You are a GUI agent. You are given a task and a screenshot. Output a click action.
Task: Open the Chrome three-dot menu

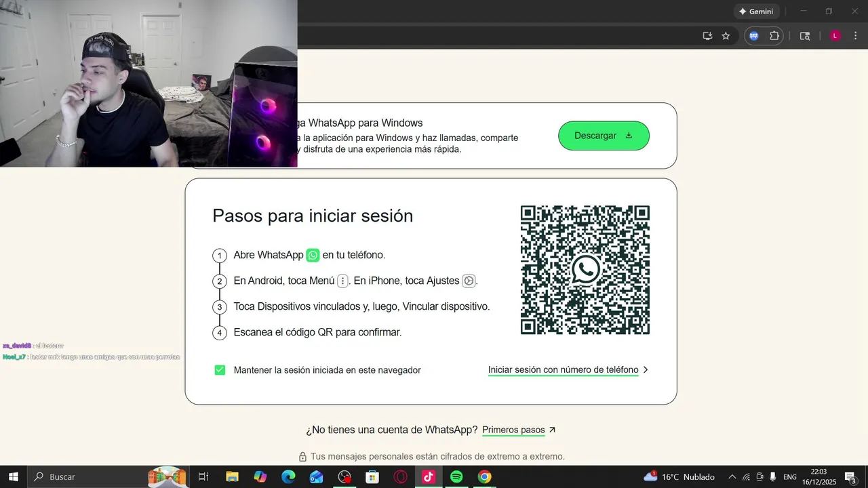pyautogui.click(x=855, y=36)
